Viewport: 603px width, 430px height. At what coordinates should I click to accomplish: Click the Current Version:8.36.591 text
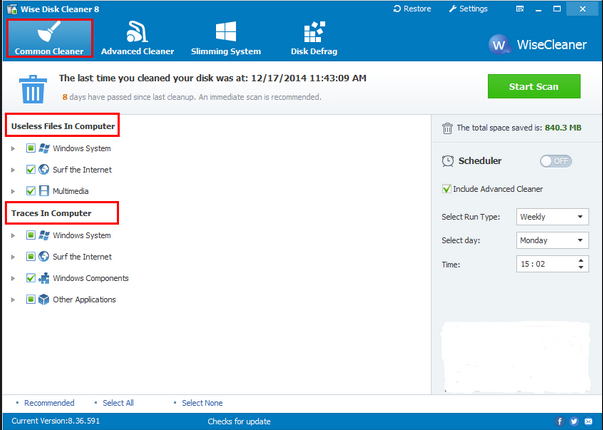tap(55, 421)
